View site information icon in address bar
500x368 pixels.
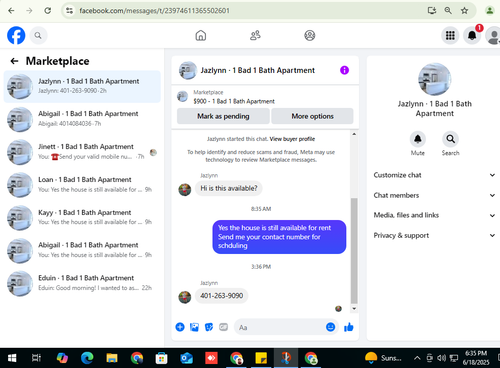(x=69, y=11)
